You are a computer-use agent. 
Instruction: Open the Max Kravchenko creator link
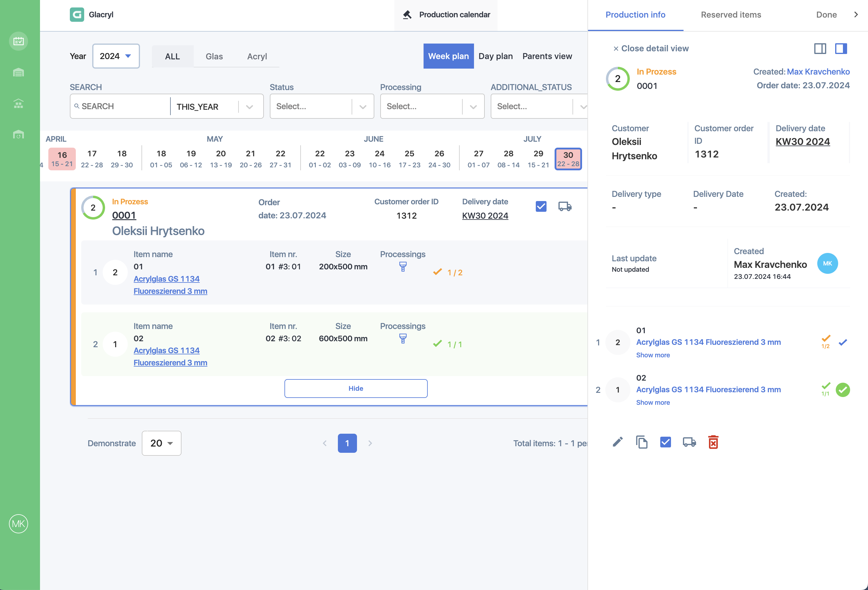pos(818,72)
